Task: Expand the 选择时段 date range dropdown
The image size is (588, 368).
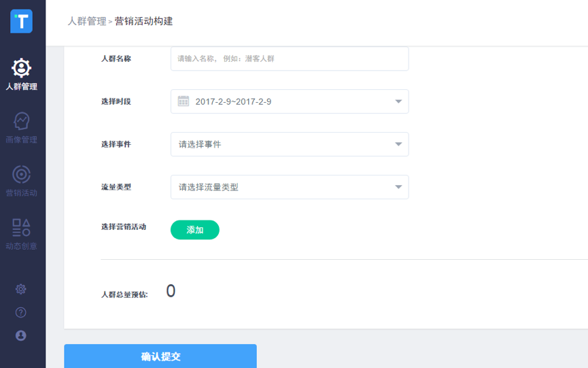Action: click(398, 102)
